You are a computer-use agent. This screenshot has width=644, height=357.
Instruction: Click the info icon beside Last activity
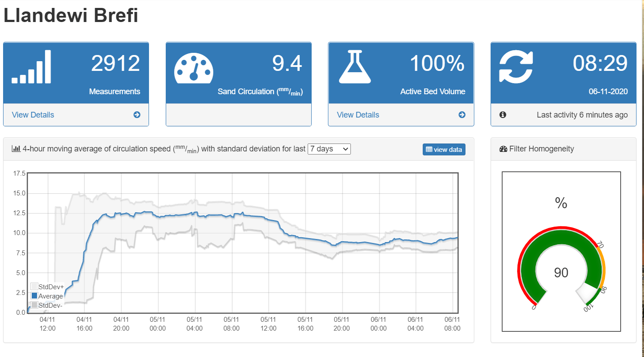coord(503,115)
